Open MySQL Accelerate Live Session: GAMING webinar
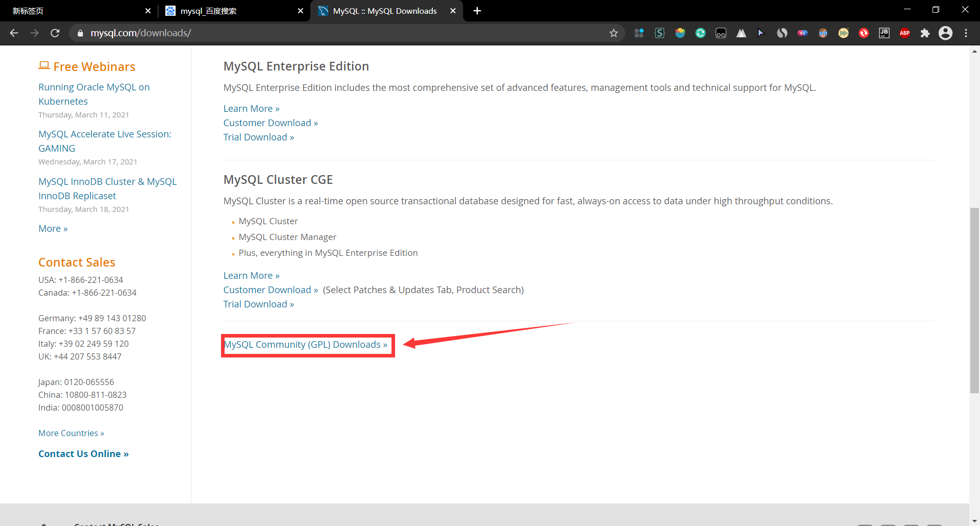 click(105, 141)
